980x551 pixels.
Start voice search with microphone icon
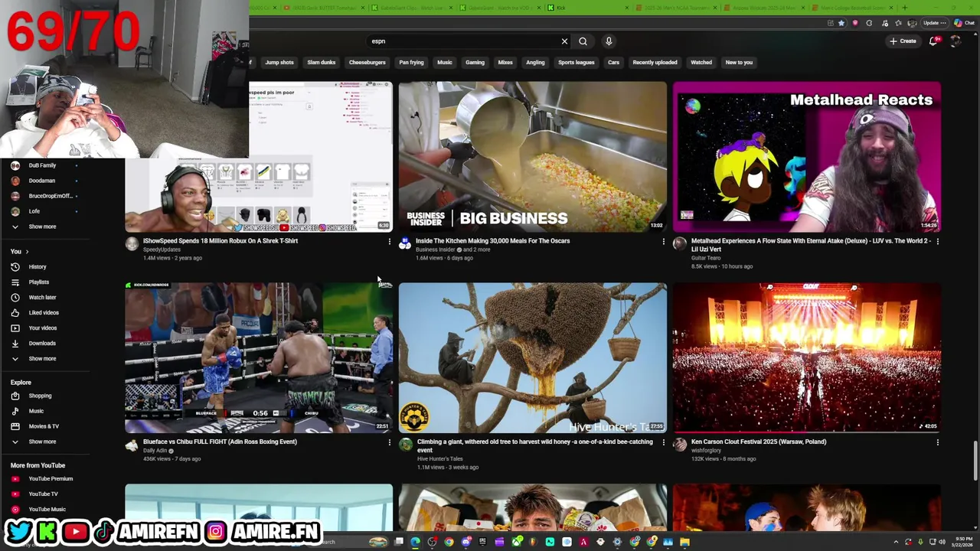point(609,41)
